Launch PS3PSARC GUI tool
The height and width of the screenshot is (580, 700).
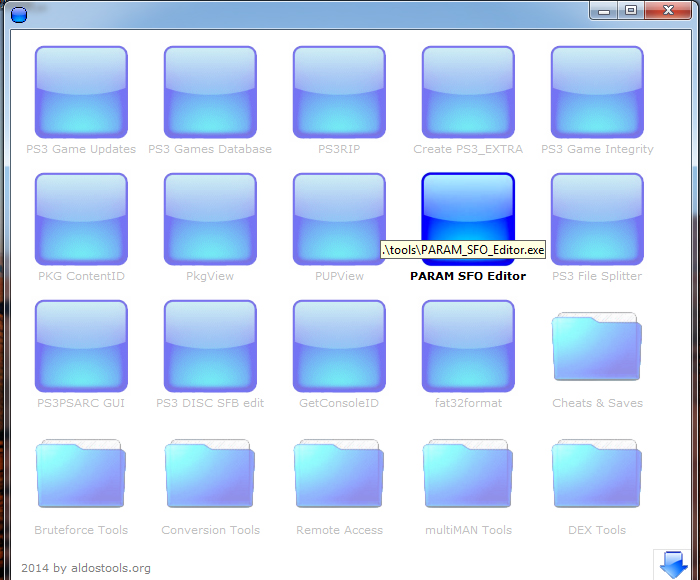point(81,346)
